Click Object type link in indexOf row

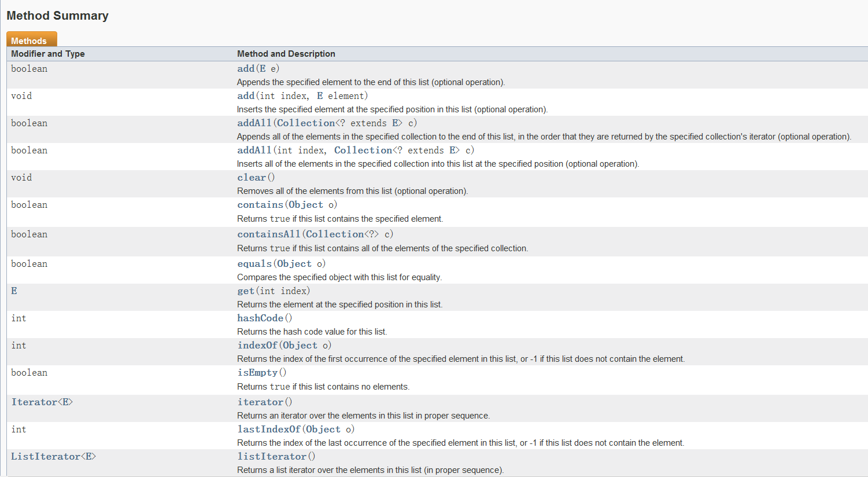click(300, 345)
